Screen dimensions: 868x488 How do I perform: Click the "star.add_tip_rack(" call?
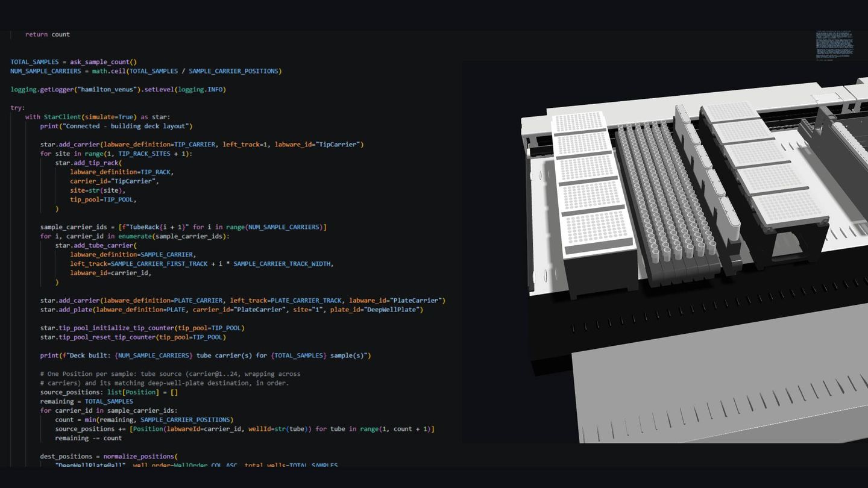click(89, 163)
